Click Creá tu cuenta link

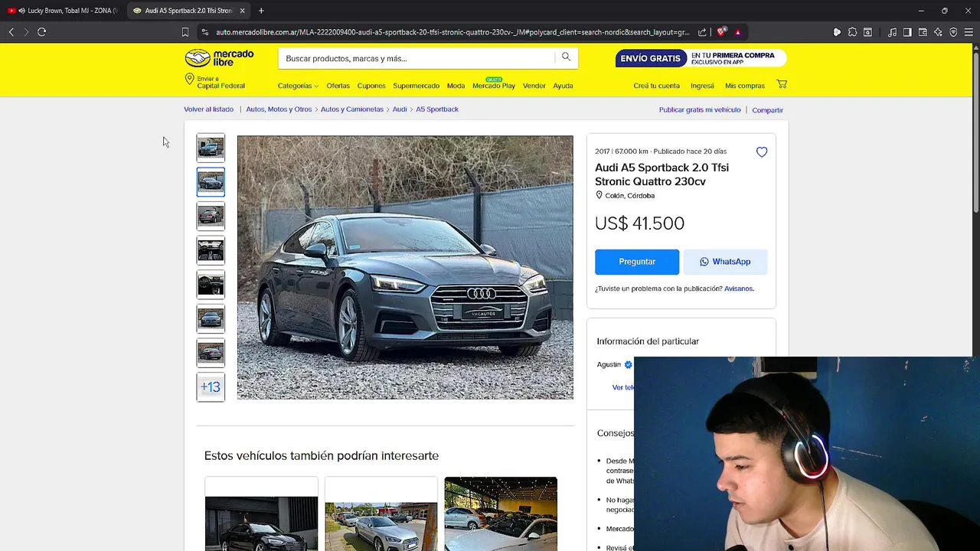coord(656,86)
